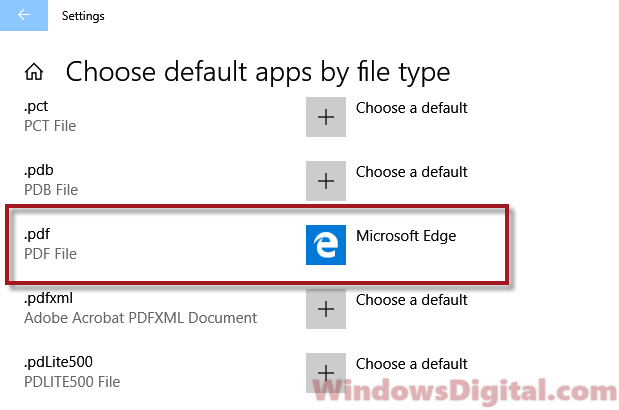
Task: Click the plus icon for .pdfxml
Action: [326, 309]
